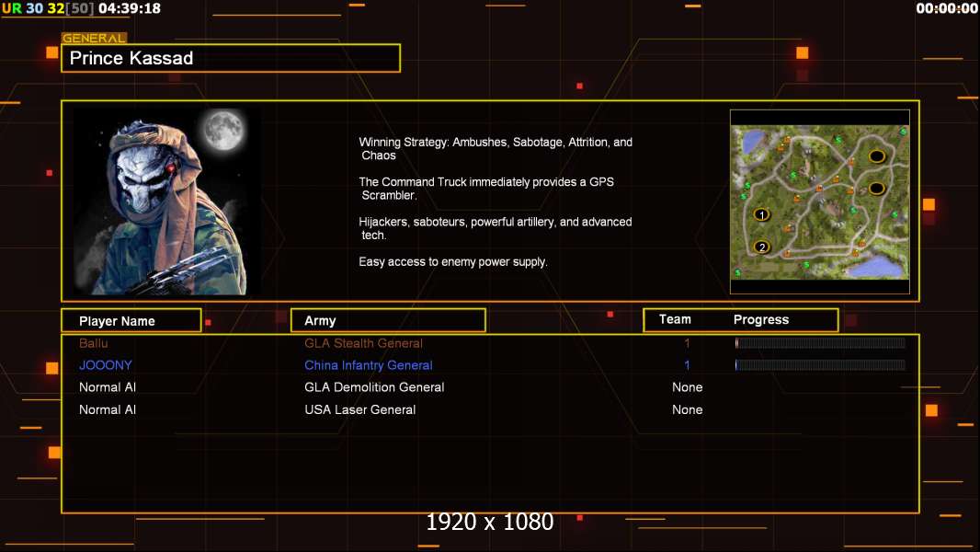Click the GENERAL label above the name
The height and width of the screenshot is (552, 980).
point(94,38)
